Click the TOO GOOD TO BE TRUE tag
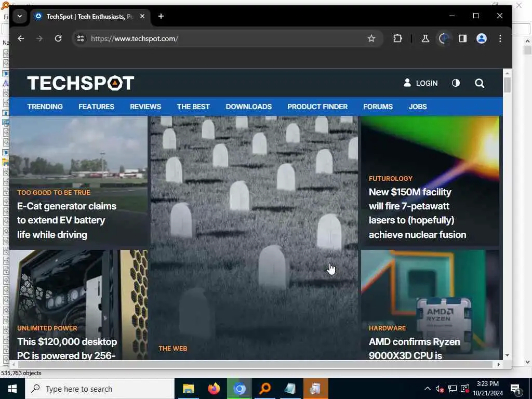This screenshot has width=532, height=399. pyautogui.click(x=54, y=192)
